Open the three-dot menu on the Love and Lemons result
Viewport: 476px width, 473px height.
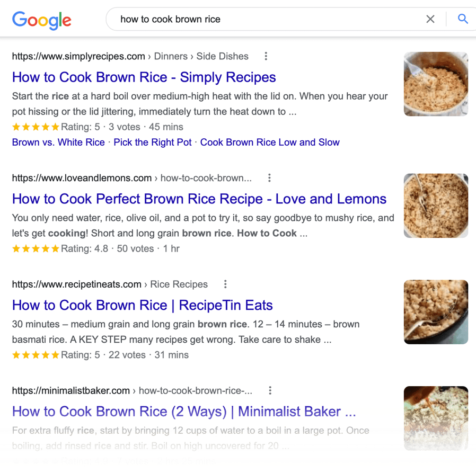coord(270,178)
